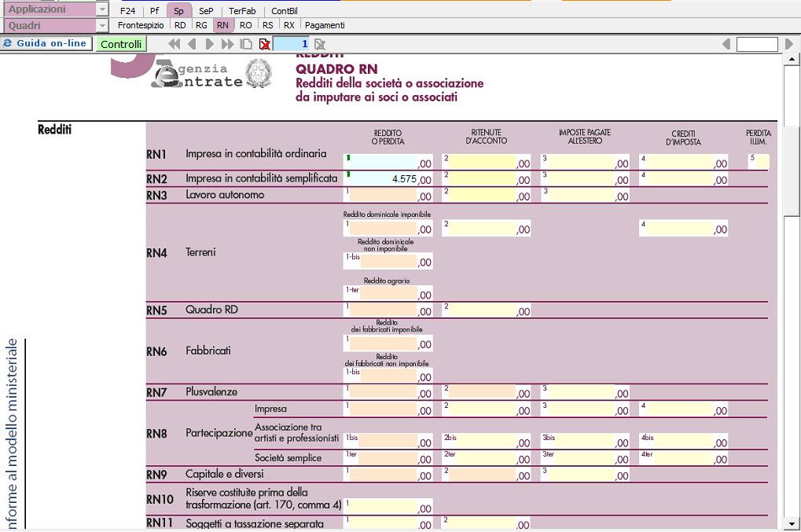The width and height of the screenshot is (801, 532).
Task: Click RN8 Società semplice 4ter field
Action: tap(684, 458)
